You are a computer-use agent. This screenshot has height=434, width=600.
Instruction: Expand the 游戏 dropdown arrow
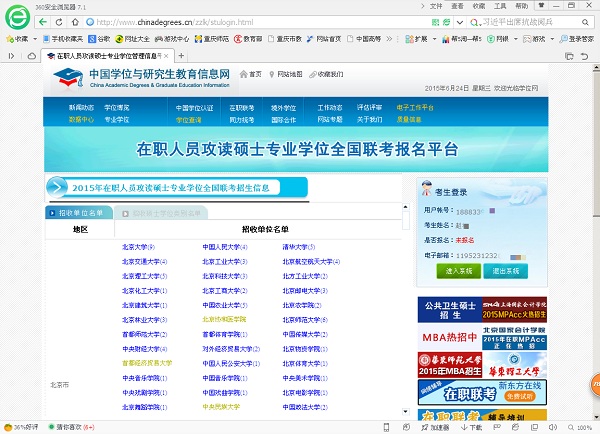point(552,39)
